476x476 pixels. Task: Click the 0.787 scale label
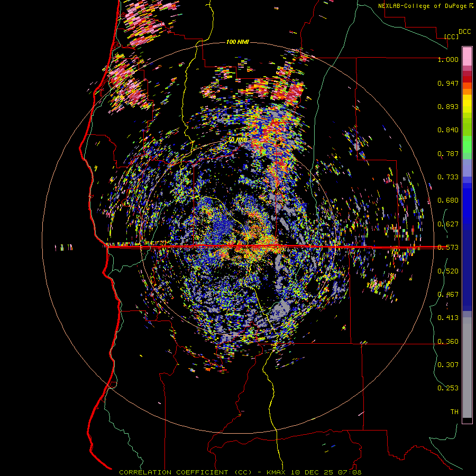(448, 153)
